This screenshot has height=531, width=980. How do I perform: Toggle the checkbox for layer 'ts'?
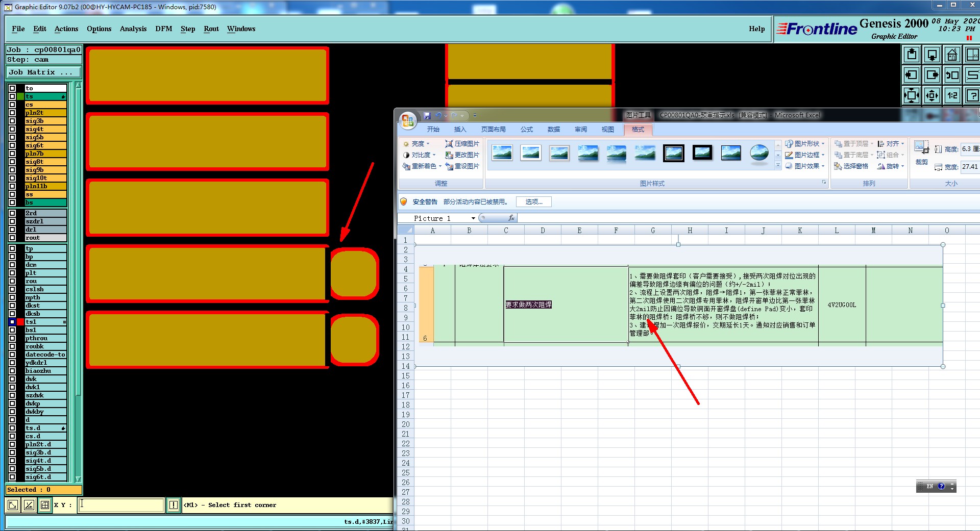coord(12,96)
